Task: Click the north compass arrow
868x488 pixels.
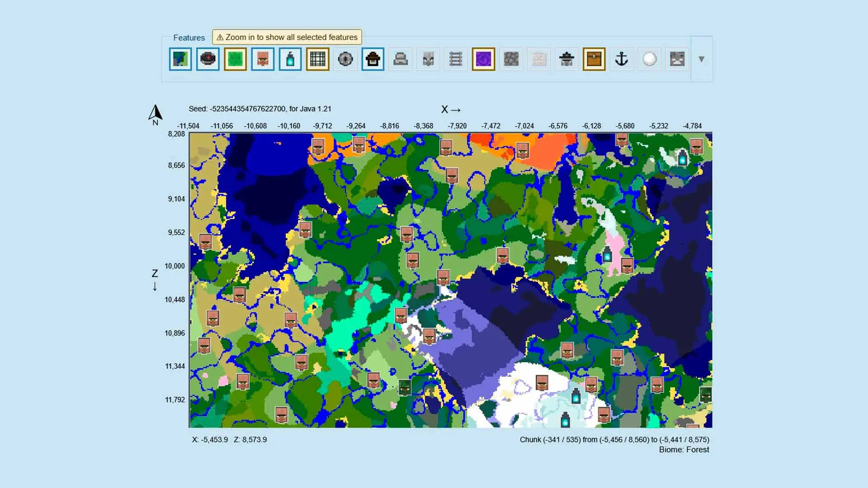Action: click(x=155, y=115)
